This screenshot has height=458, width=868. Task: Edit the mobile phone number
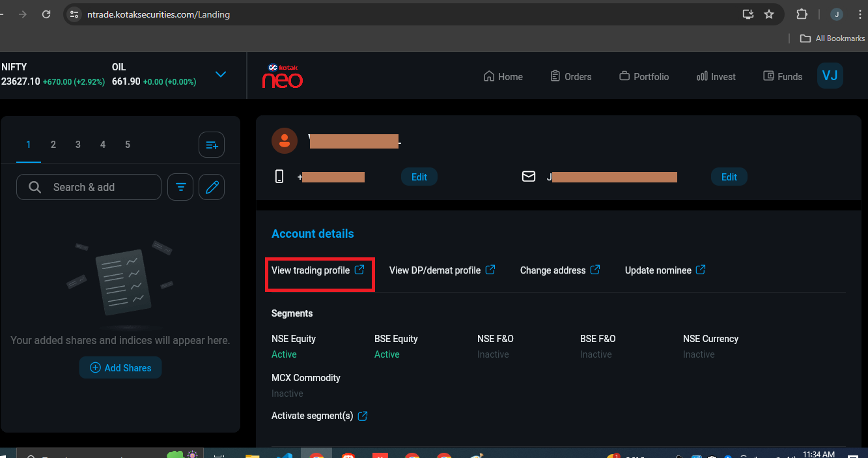tap(419, 177)
